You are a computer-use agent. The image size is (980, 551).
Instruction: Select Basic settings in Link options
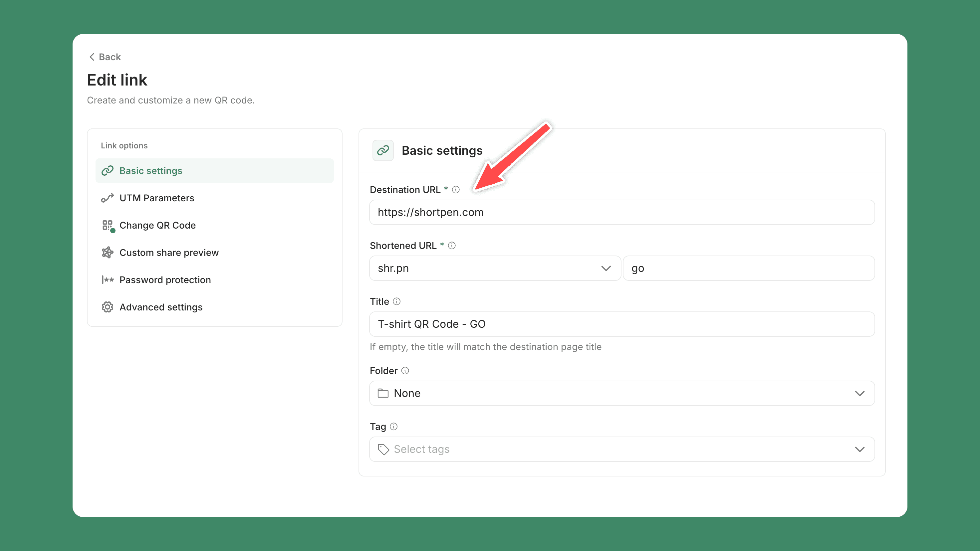point(151,171)
